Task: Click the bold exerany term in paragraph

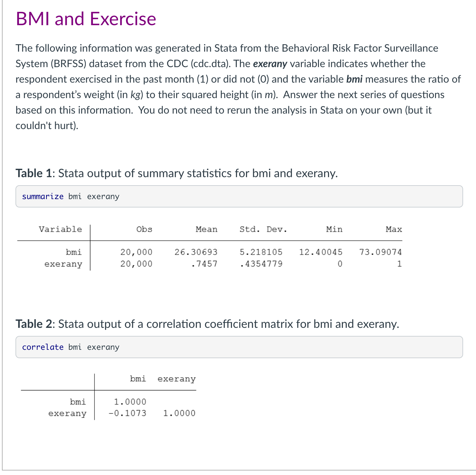Action: 270,64
